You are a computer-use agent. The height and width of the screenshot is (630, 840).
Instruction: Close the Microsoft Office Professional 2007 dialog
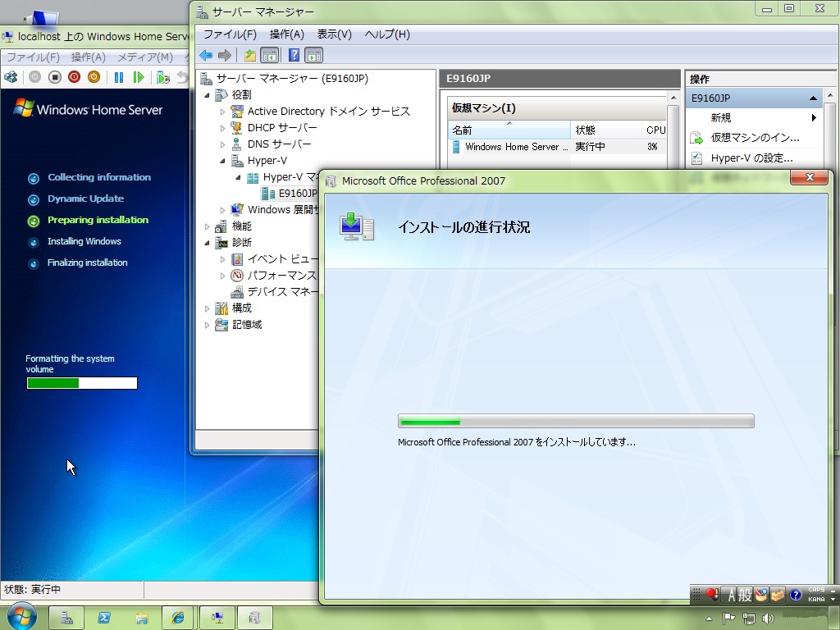[x=809, y=177]
